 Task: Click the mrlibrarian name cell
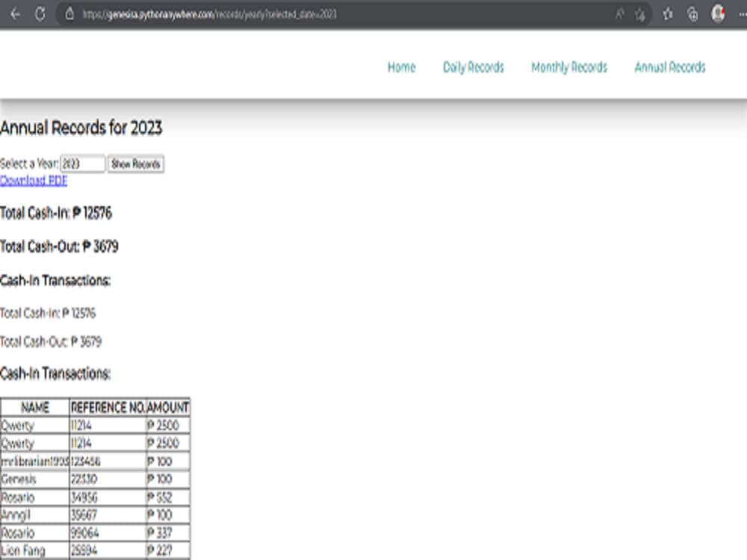pos(35,461)
